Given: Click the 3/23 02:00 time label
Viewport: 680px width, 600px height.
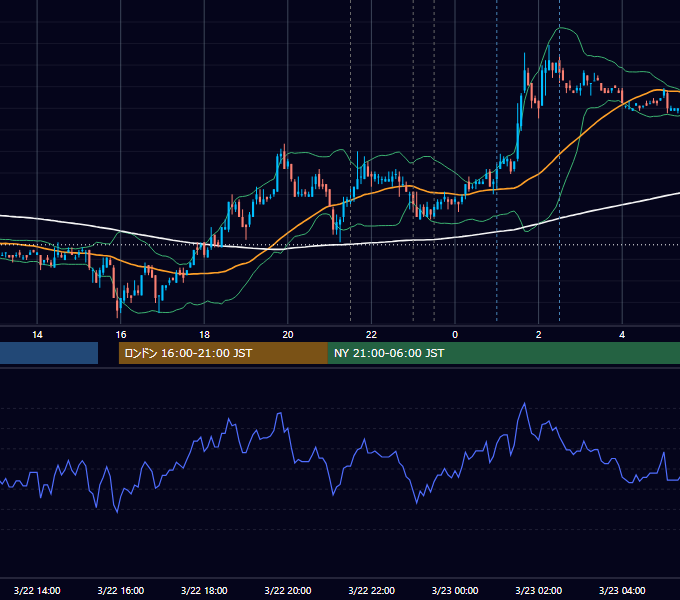Looking at the screenshot, I should [539, 590].
